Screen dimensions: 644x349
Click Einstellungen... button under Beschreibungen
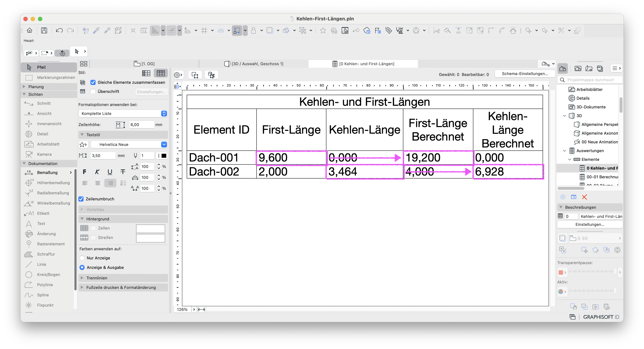tap(589, 224)
